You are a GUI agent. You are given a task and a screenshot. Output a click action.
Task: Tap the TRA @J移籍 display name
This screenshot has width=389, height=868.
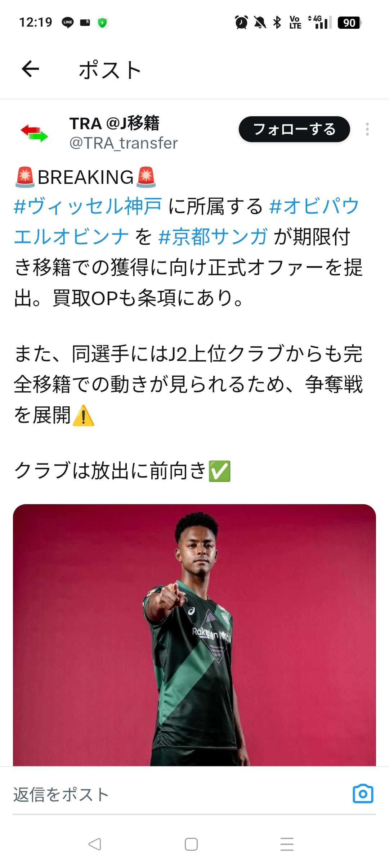coord(115,123)
